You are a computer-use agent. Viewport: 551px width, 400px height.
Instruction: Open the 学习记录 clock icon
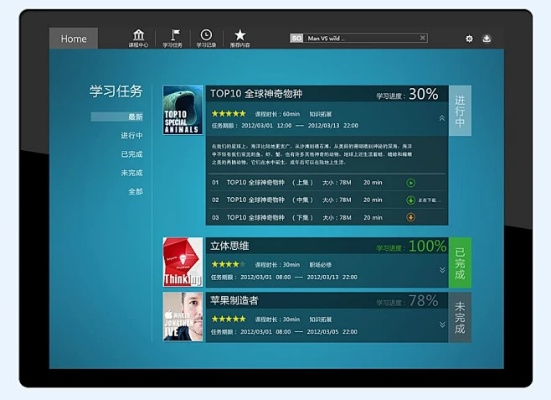point(206,38)
